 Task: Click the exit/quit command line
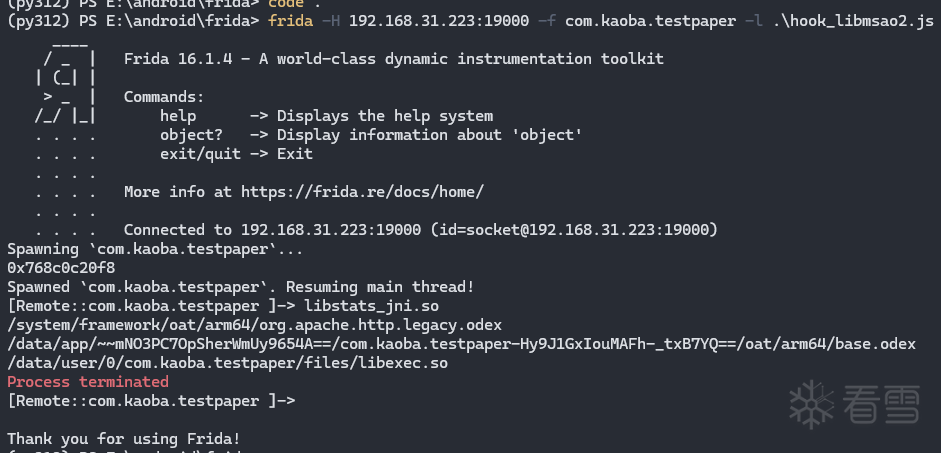point(236,154)
